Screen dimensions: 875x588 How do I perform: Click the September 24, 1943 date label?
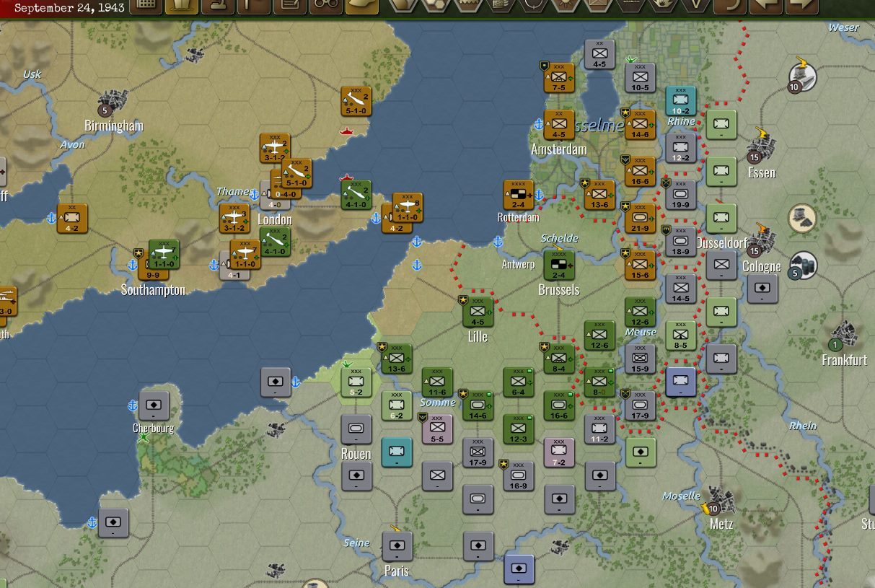69,8
